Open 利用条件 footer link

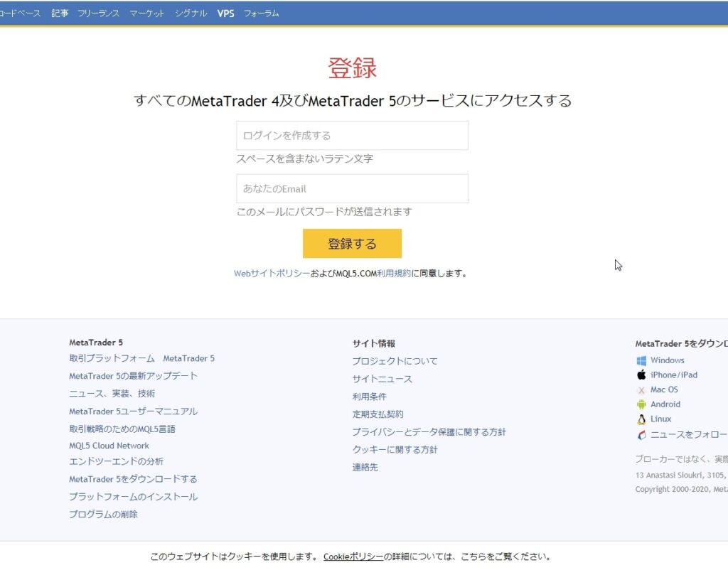[x=369, y=397]
